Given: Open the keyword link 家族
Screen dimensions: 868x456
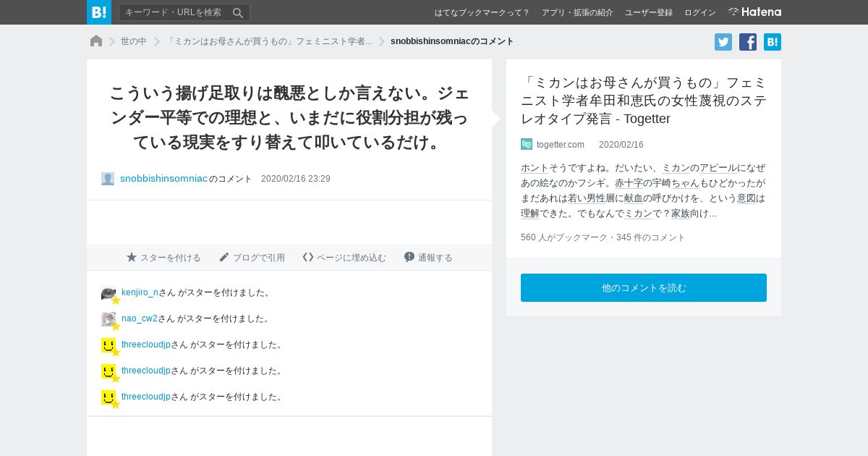Looking at the screenshot, I should click(681, 214).
